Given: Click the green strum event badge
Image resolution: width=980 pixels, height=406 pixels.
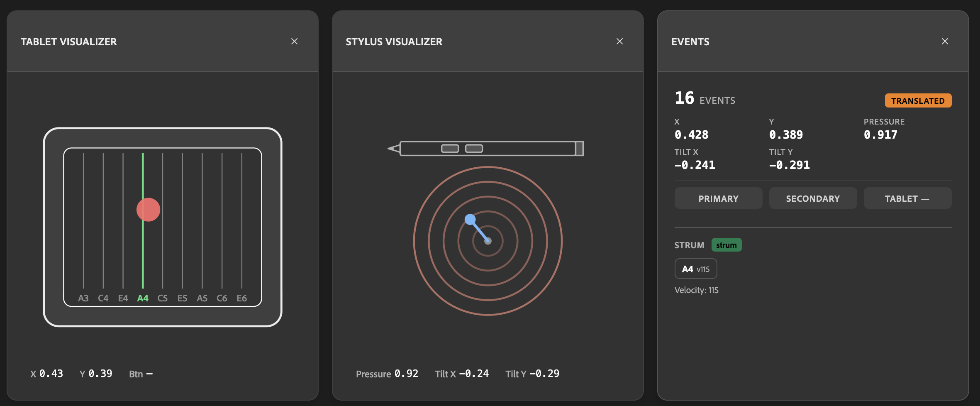Looking at the screenshot, I should tap(726, 245).
